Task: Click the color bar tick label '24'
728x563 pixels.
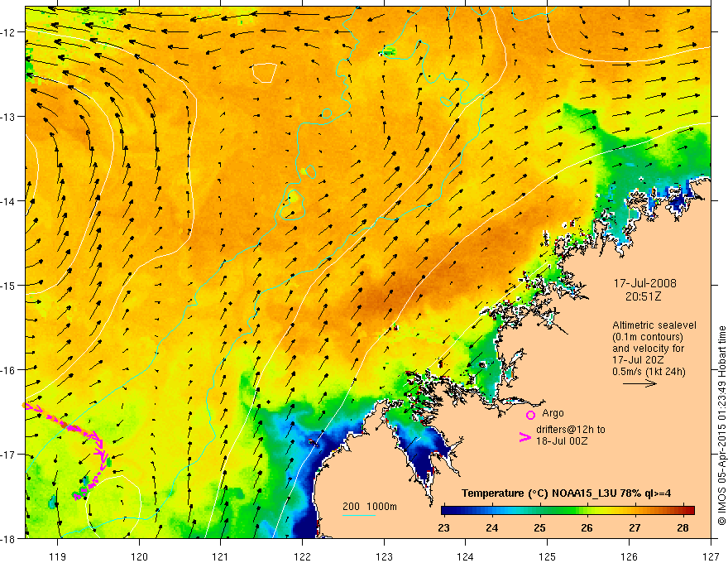Action: (491, 527)
